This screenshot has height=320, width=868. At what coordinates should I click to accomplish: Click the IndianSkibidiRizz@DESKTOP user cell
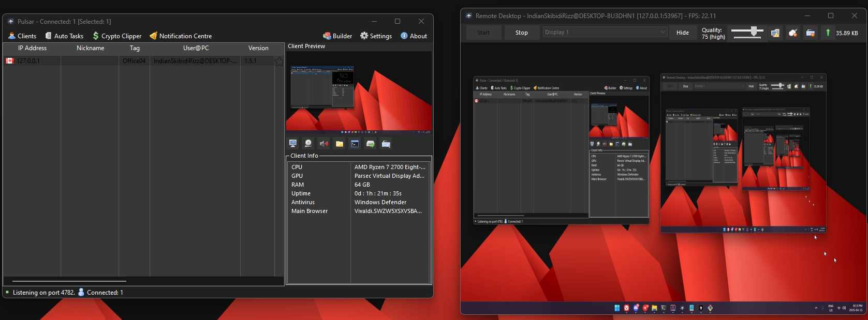195,61
